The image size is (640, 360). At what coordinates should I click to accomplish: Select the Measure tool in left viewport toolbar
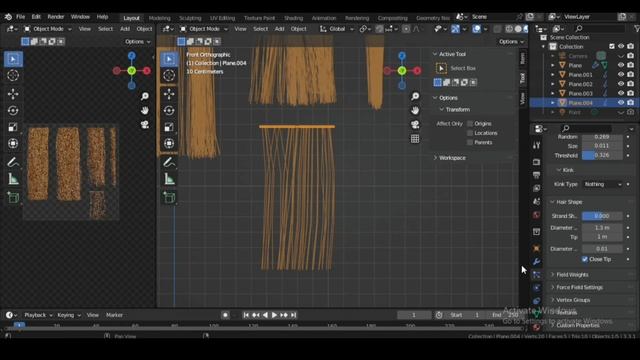pos(13,179)
